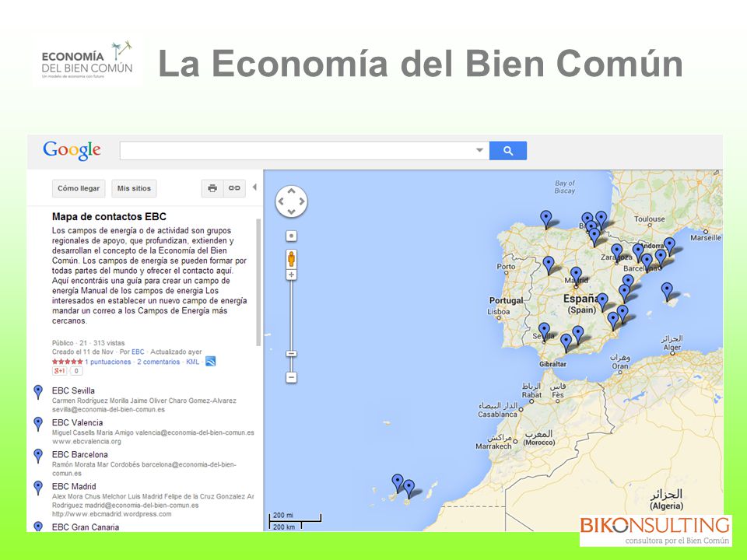Viewport: 747px width, 560px height.
Task: Select the Street View pegman icon
Action: (x=291, y=259)
